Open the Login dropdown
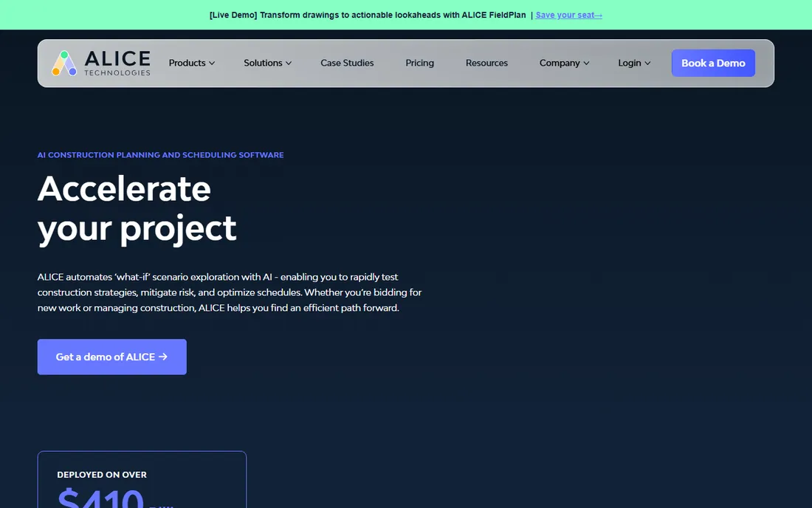 634,63
